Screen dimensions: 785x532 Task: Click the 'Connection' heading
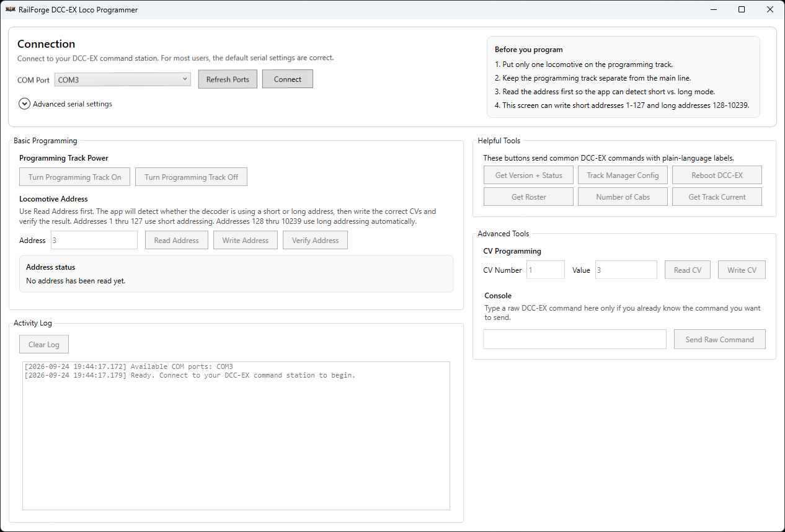[x=47, y=44]
